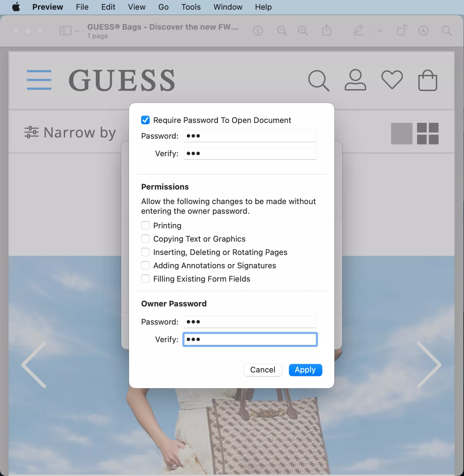The height and width of the screenshot is (476, 464).
Task: Enable Copying Text or Graphics permission
Action: click(145, 239)
